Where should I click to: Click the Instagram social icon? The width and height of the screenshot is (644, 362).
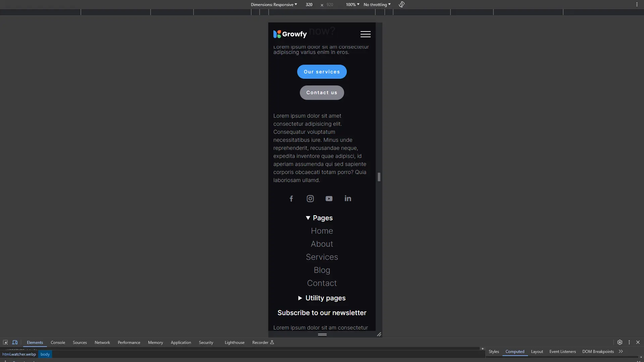coord(311,198)
